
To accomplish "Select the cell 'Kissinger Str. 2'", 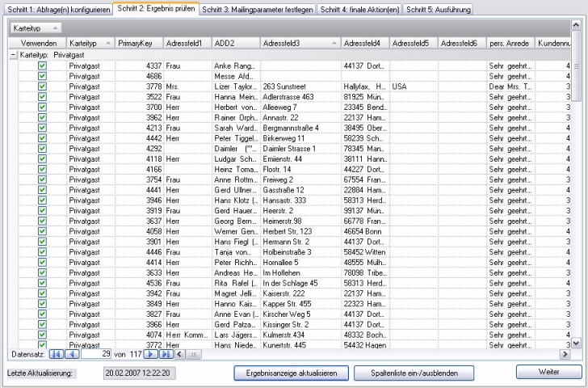I will (300, 325).
